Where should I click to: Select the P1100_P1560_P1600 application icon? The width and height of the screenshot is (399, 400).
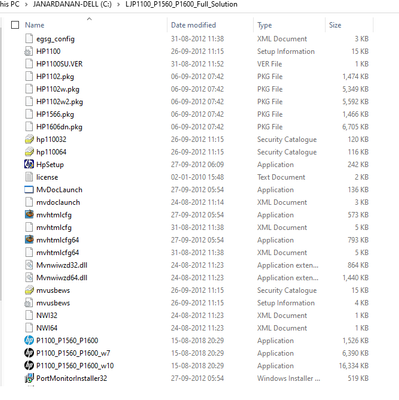click(x=29, y=340)
